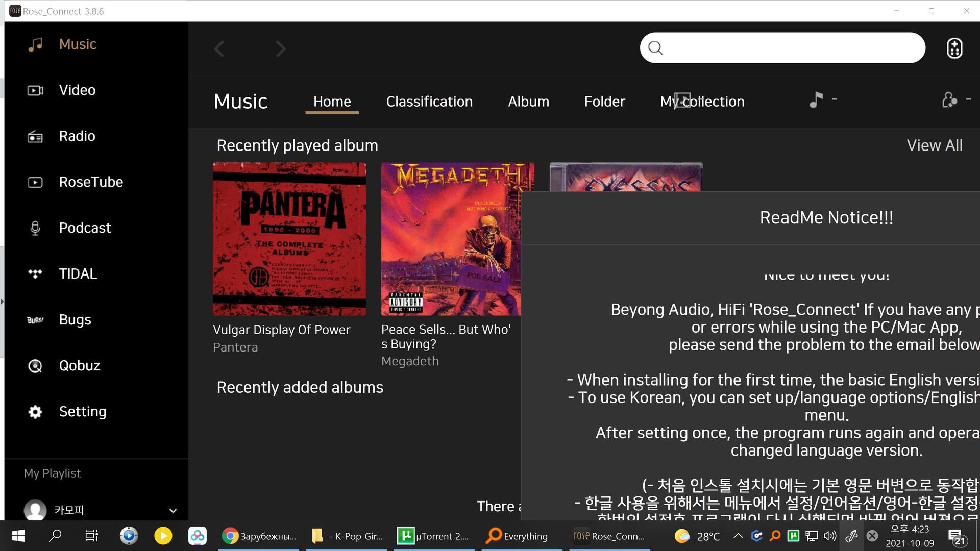Image resolution: width=980 pixels, height=551 pixels.
Task: Select the Video label in sidebar
Action: (77, 90)
